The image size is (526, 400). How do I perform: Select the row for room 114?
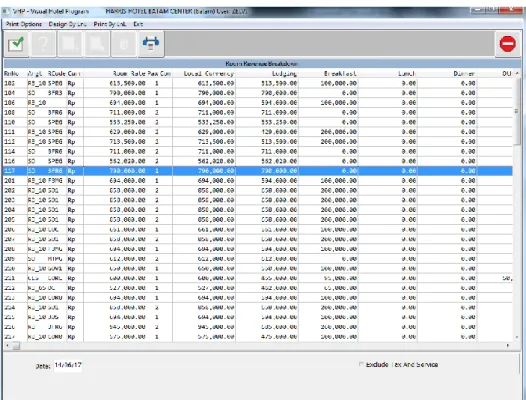(x=258, y=151)
